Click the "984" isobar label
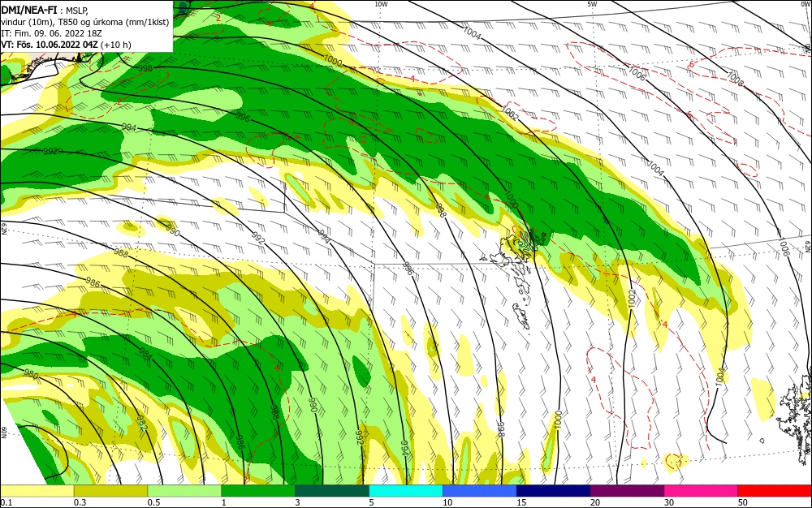The image size is (812, 508). click(146, 354)
